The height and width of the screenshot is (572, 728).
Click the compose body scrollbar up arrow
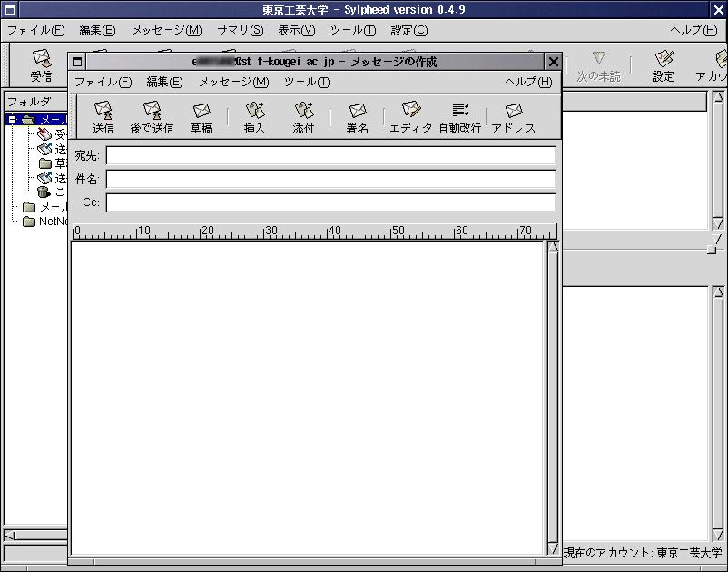(x=553, y=248)
